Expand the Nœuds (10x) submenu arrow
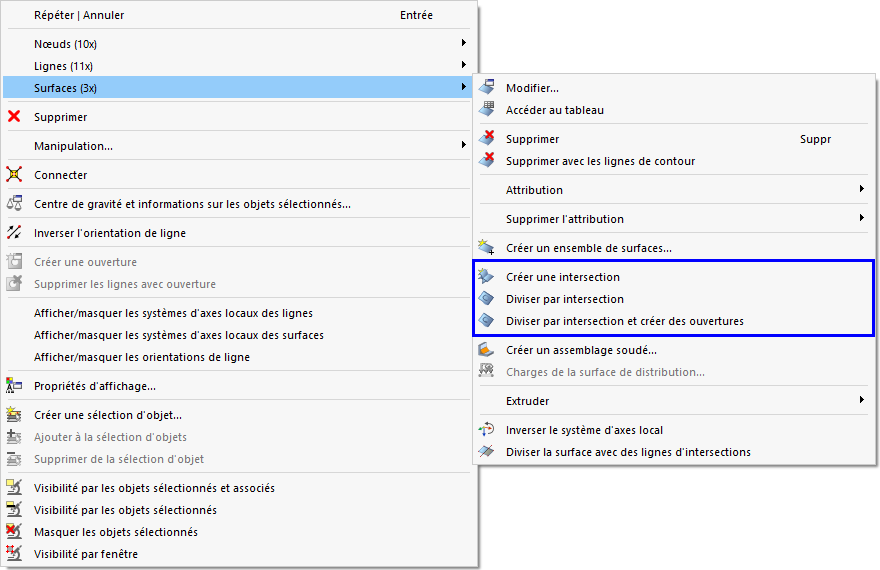Viewport: 880px width, 570px height. coord(464,43)
